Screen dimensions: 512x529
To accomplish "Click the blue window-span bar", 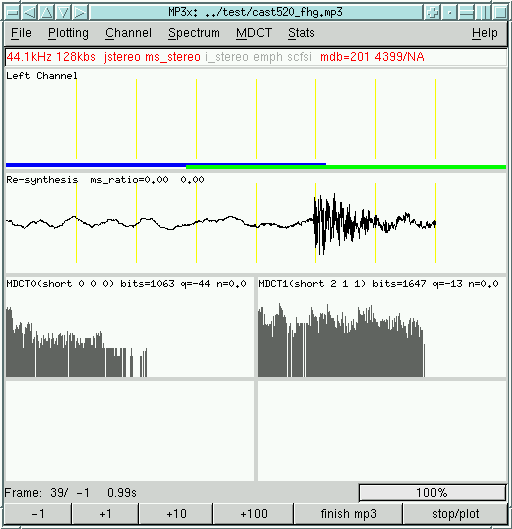I will pos(166,165).
